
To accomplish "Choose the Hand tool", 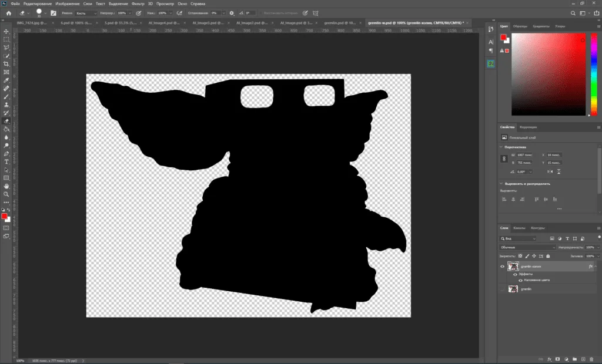I will tap(6, 186).
